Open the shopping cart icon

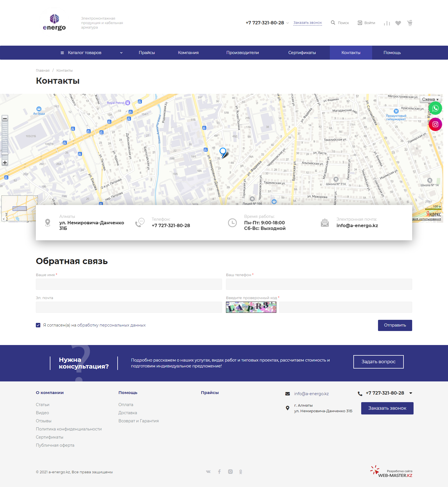pyautogui.click(x=410, y=23)
